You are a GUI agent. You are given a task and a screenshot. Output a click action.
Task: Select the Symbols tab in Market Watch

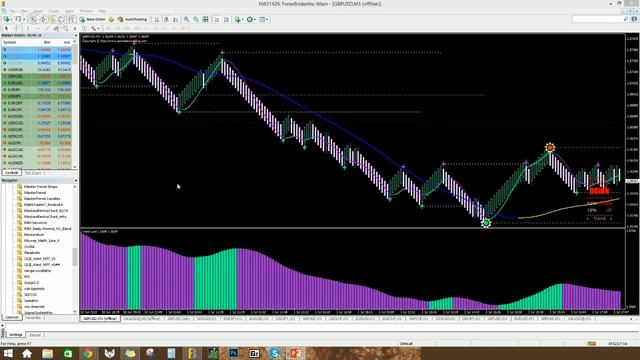pyautogui.click(x=11, y=173)
